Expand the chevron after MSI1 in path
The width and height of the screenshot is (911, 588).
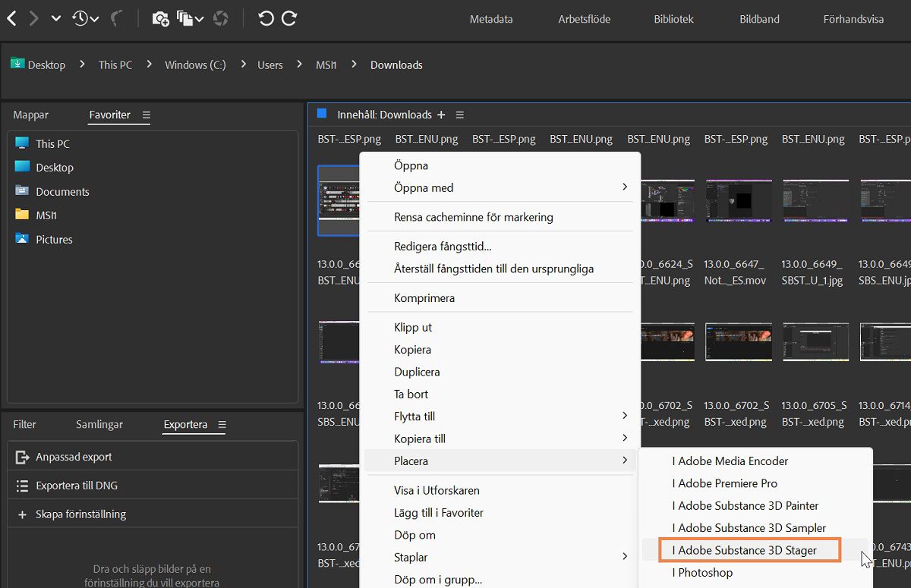click(354, 64)
